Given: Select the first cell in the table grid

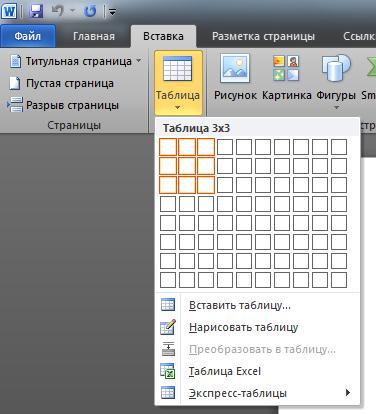Looking at the screenshot, I should pyautogui.click(x=168, y=147).
